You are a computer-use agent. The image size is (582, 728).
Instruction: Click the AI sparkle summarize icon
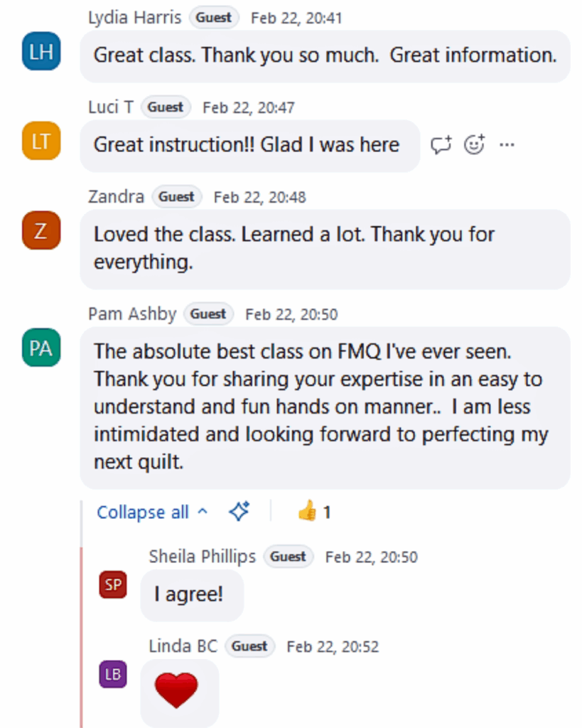[x=239, y=511]
